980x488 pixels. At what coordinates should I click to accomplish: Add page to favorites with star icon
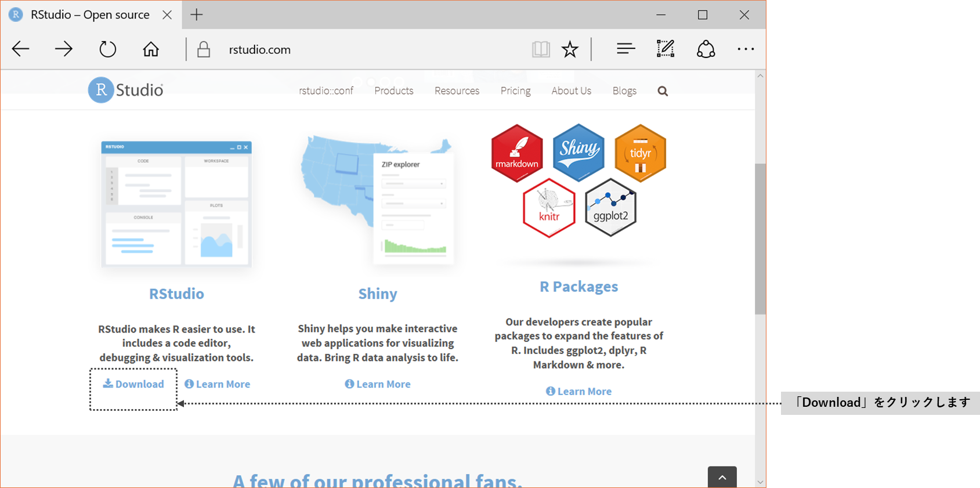[570, 49]
